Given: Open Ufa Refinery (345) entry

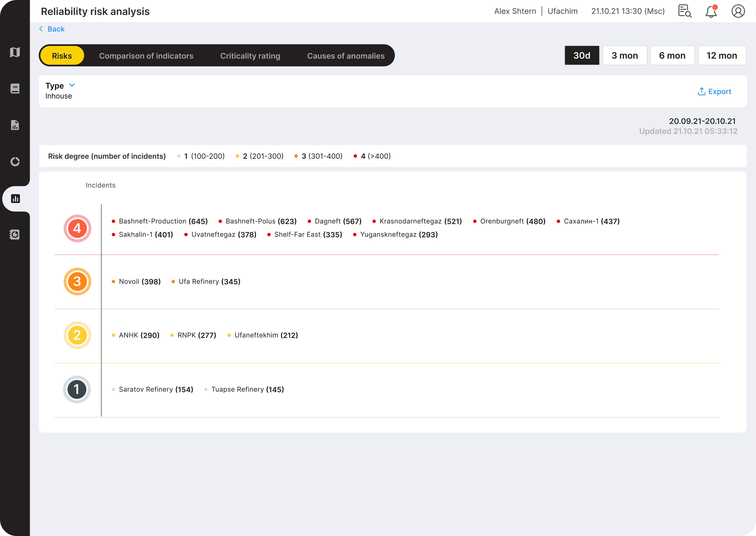Looking at the screenshot, I should (206, 282).
